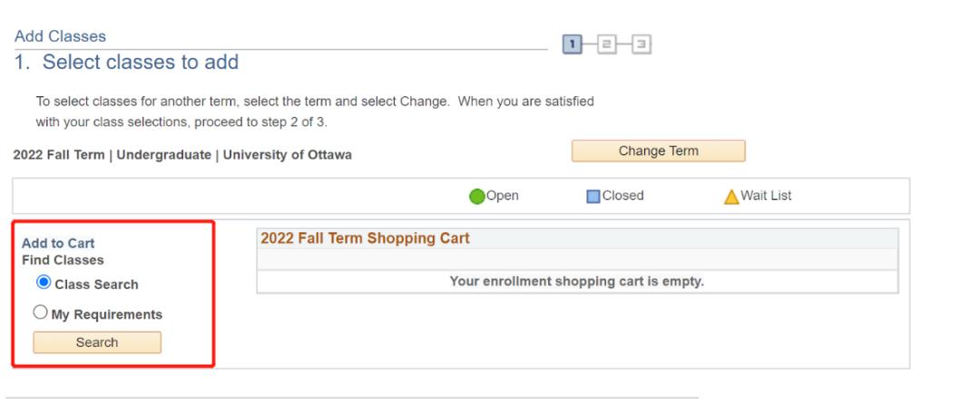Viewport: 980px width, 404px height.
Task: Click the Wait List legend label
Action: (x=766, y=195)
